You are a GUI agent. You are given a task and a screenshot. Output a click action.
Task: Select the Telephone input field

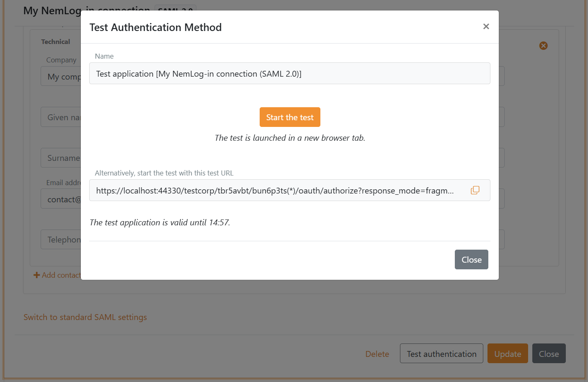[61, 240]
